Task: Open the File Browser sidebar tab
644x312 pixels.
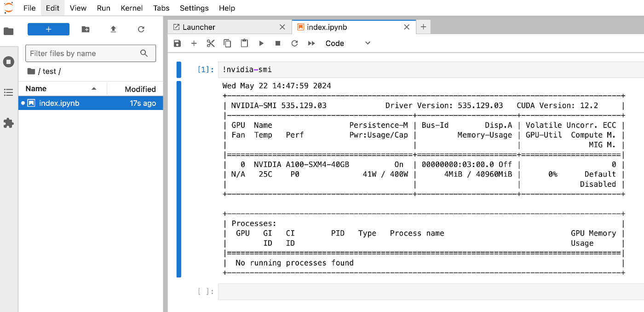Action: (9, 31)
